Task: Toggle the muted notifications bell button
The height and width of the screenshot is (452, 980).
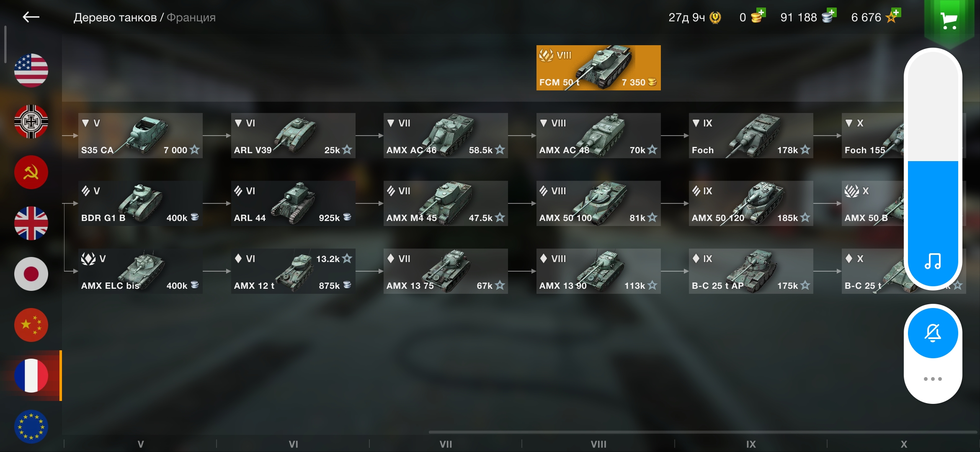Action: [x=933, y=333]
